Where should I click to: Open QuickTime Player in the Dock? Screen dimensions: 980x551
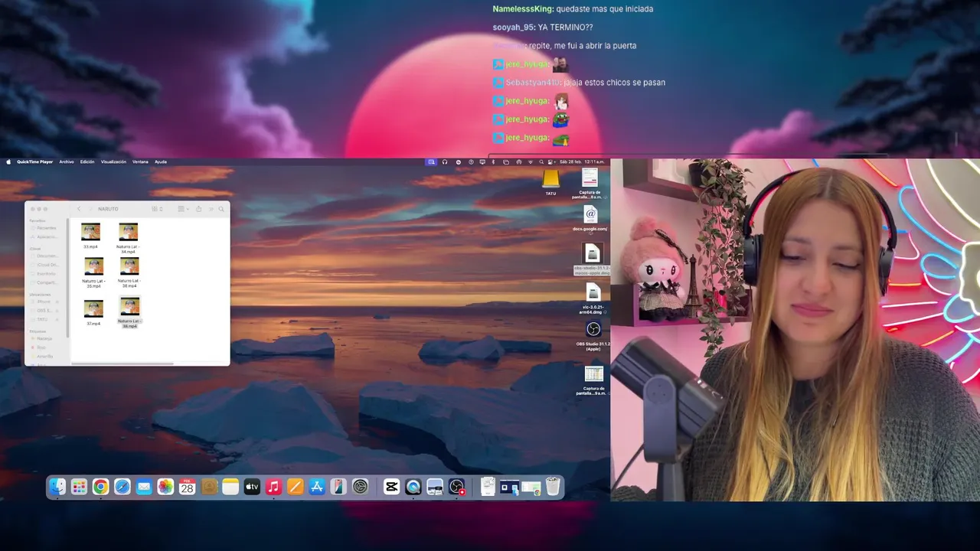click(x=413, y=487)
